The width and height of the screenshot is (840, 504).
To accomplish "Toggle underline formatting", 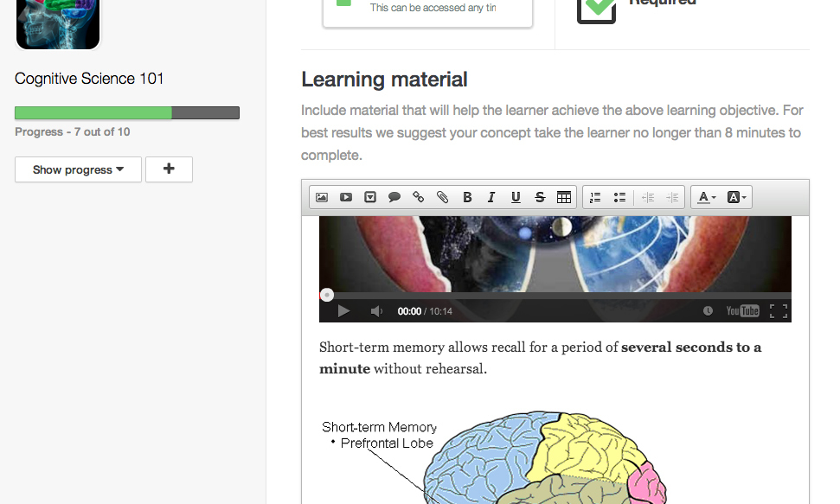I will coord(516,197).
